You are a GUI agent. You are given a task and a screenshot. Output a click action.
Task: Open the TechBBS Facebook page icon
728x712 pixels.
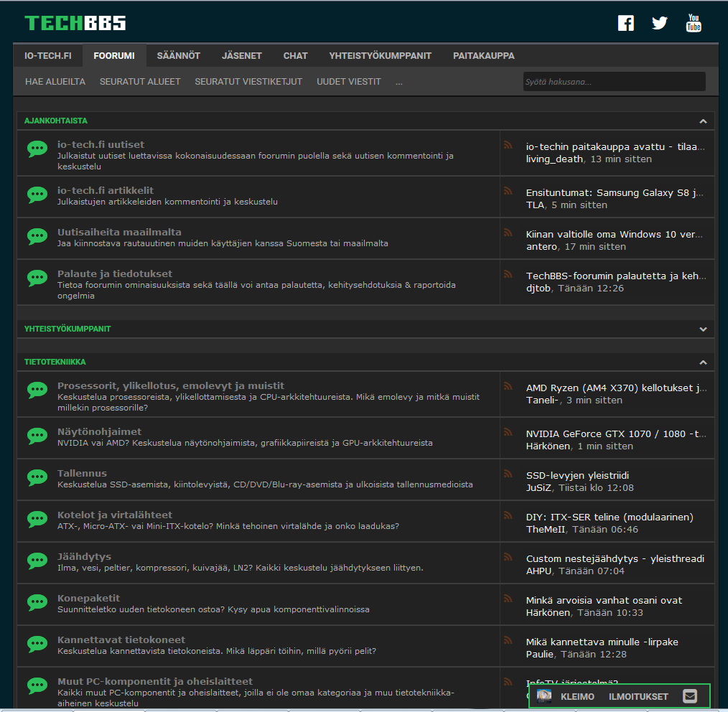pos(625,22)
